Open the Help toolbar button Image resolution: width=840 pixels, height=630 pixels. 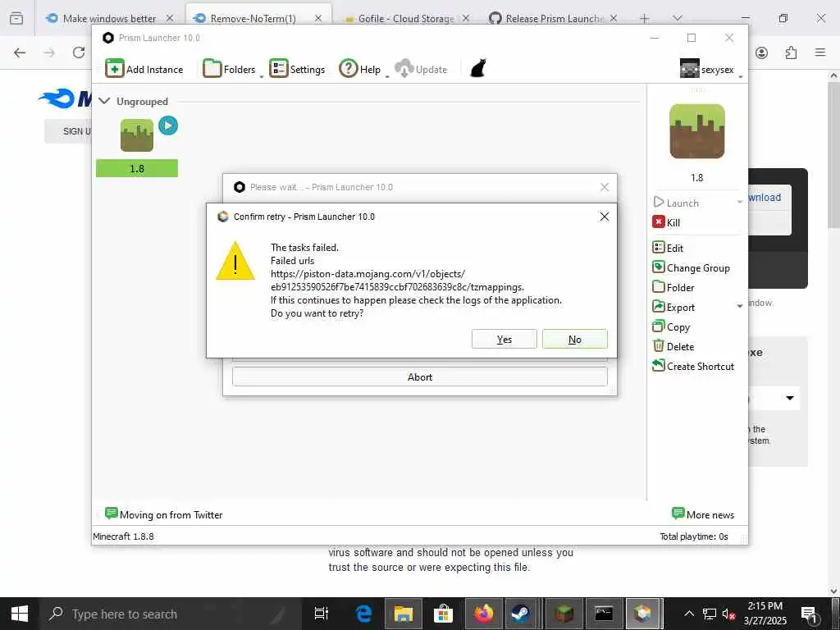pyautogui.click(x=359, y=69)
